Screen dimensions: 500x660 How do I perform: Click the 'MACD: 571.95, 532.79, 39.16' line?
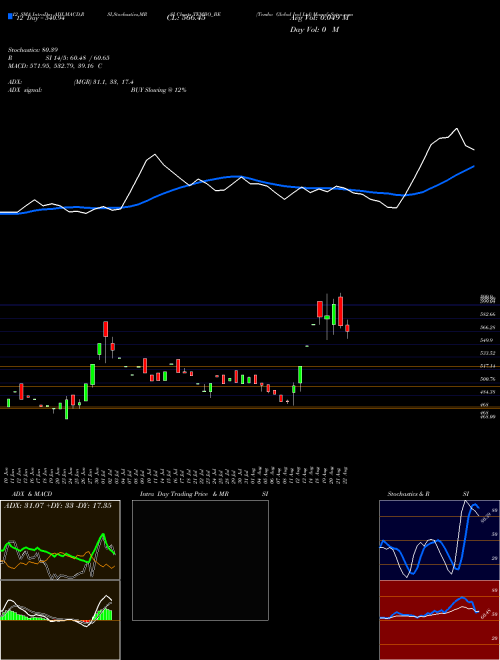tap(55, 66)
